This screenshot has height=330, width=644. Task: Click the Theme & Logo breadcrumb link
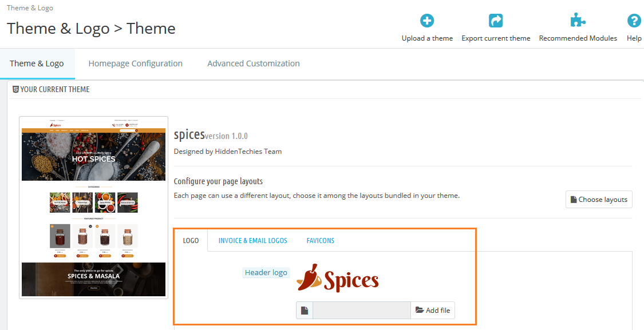point(30,7)
